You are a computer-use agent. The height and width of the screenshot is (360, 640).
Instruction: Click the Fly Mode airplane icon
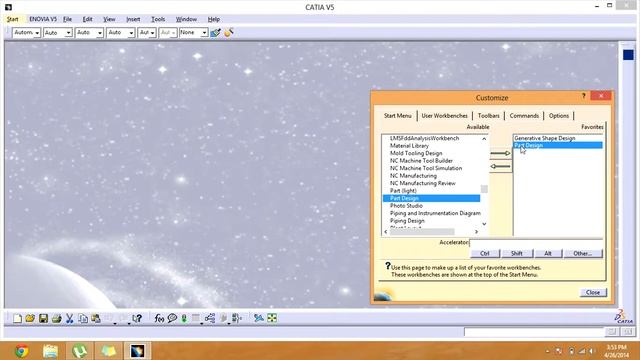(x=258, y=318)
